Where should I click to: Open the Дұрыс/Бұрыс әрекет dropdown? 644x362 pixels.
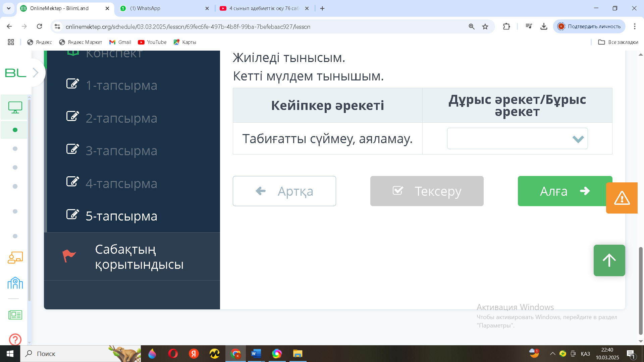pos(517,138)
